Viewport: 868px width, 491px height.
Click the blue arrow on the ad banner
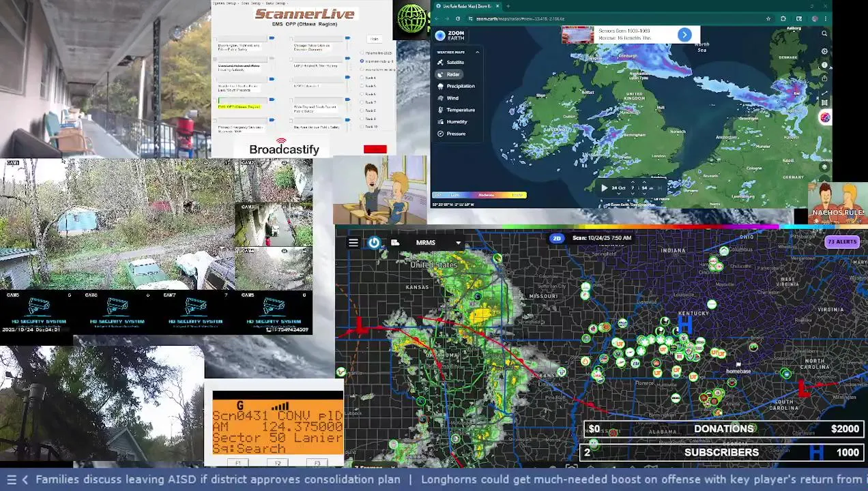pos(684,35)
